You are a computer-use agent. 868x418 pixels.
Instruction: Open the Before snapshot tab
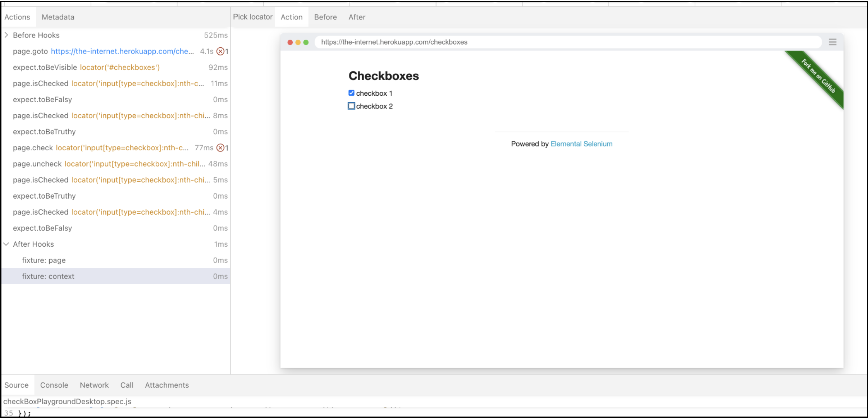pyautogui.click(x=325, y=17)
